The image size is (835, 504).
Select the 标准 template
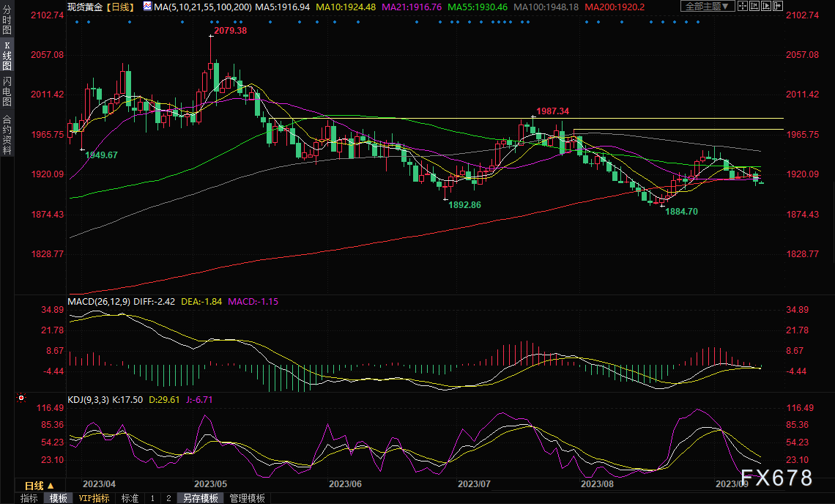coord(130,498)
